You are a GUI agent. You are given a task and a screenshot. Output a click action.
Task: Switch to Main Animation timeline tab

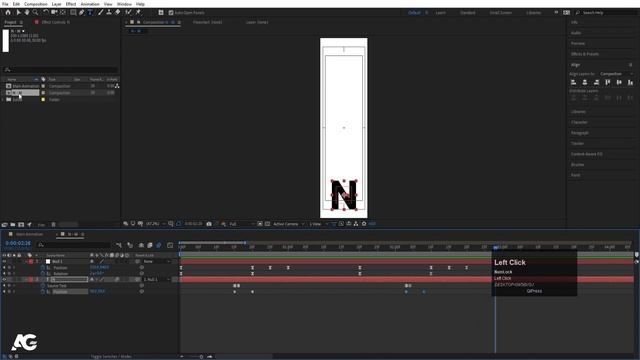[29, 234]
